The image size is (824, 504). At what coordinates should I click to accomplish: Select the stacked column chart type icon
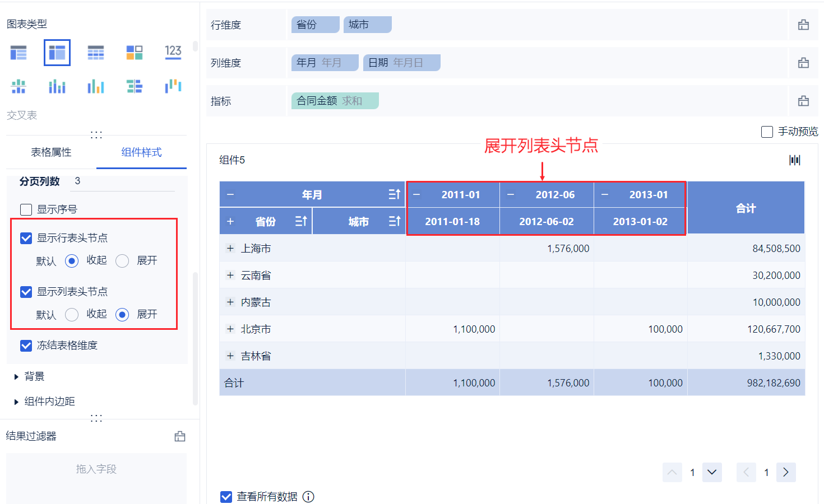[57, 87]
